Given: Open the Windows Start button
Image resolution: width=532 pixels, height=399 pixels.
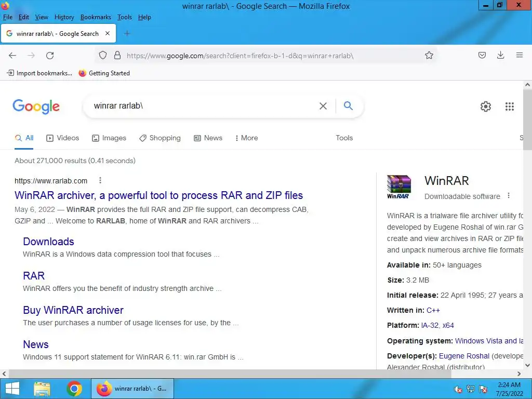Looking at the screenshot, I should (12, 389).
